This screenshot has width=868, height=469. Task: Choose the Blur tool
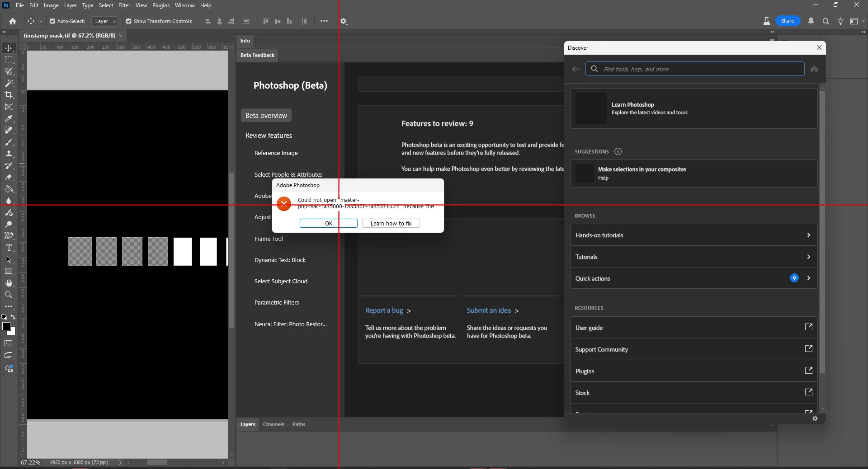point(9,201)
